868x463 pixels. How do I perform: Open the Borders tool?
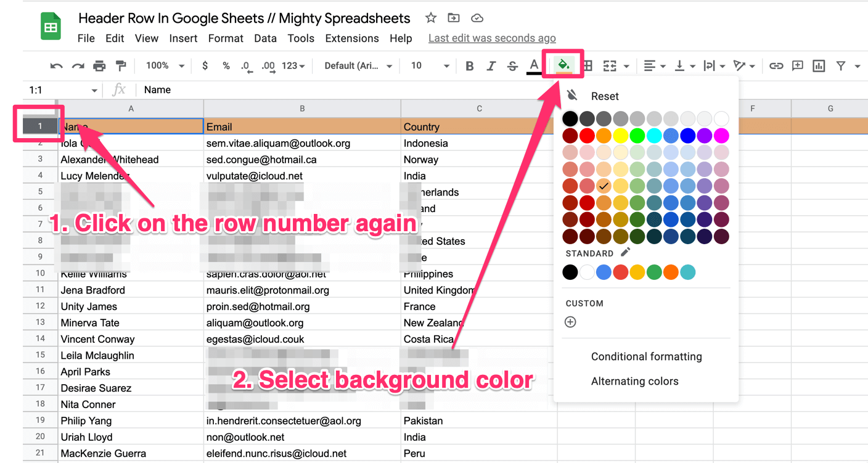(588, 66)
